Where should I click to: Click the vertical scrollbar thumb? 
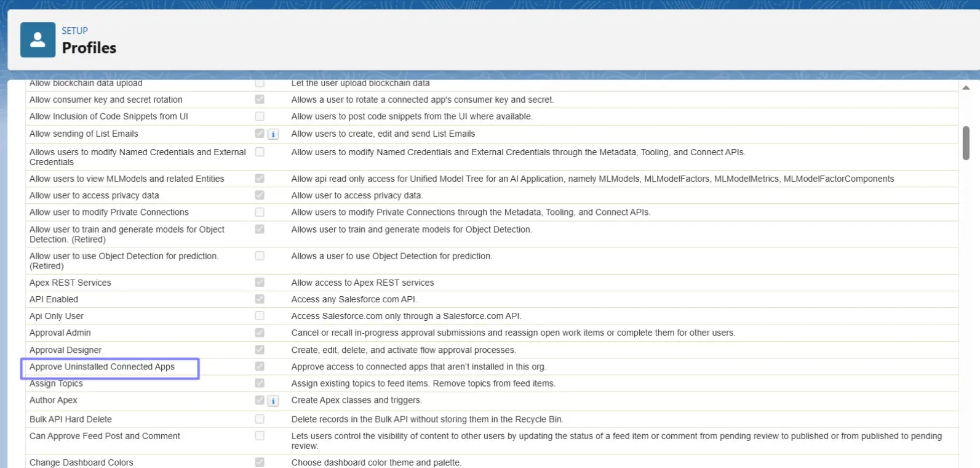point(966,143)
